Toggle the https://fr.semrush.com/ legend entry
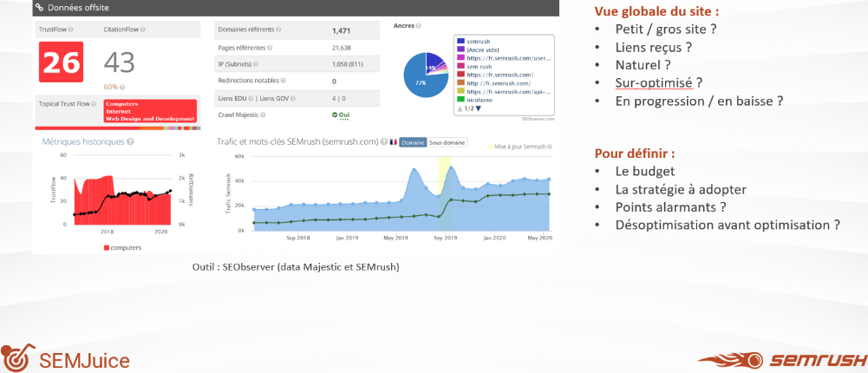The image size is (868, 373). (x=495, y=74)
